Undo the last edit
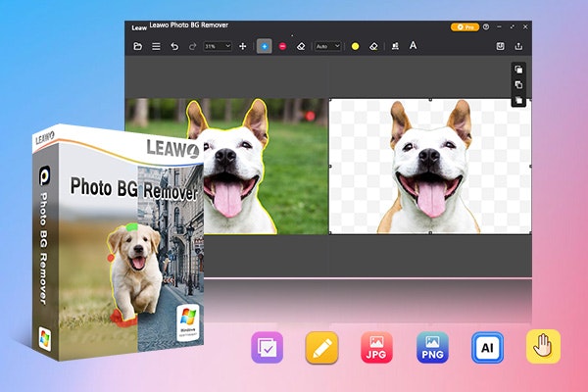The height and width of the screenshot is (392, 588). (x=174, y=46)
